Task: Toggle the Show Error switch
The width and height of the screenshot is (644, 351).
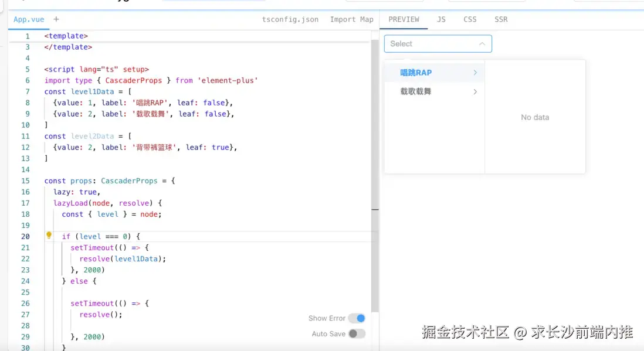Action: 357,318
